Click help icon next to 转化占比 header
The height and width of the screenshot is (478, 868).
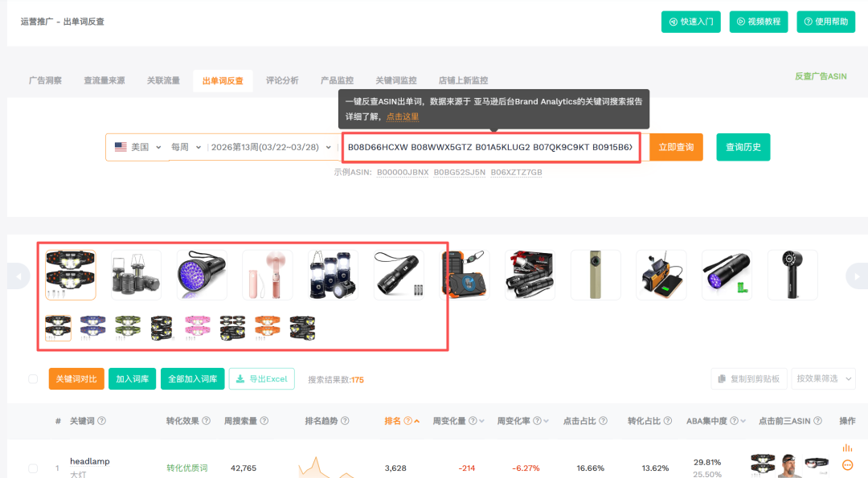[668, 421]
